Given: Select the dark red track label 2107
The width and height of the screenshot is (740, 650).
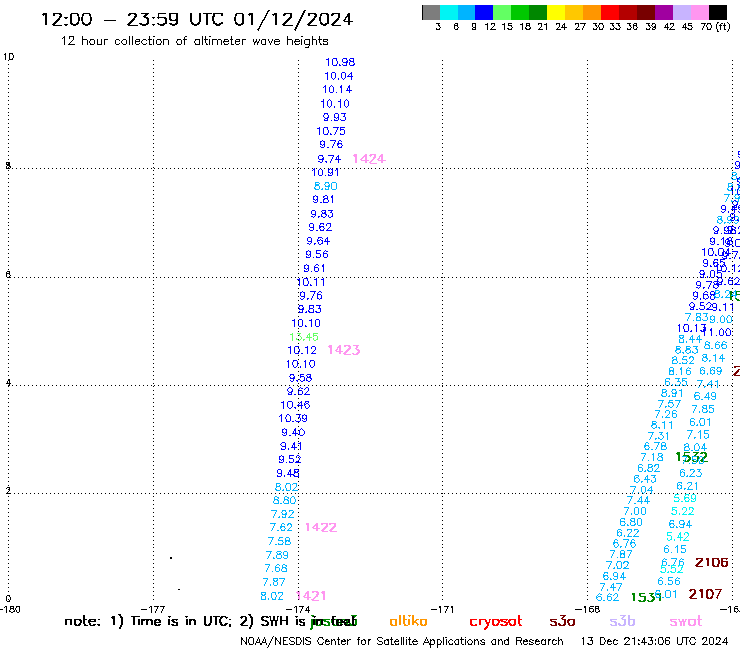Looking at the screenshot, I should [x=705, y=594].
